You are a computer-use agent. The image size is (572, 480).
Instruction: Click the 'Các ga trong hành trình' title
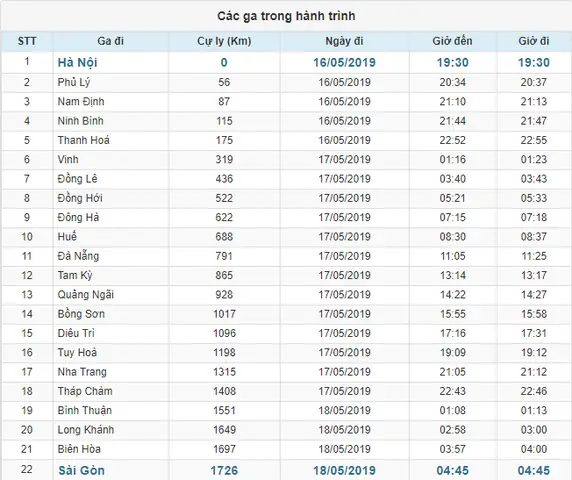[286, 16]
